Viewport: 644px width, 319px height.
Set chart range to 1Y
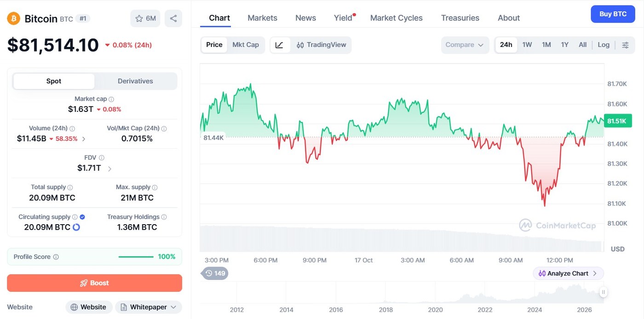(565, 45)
